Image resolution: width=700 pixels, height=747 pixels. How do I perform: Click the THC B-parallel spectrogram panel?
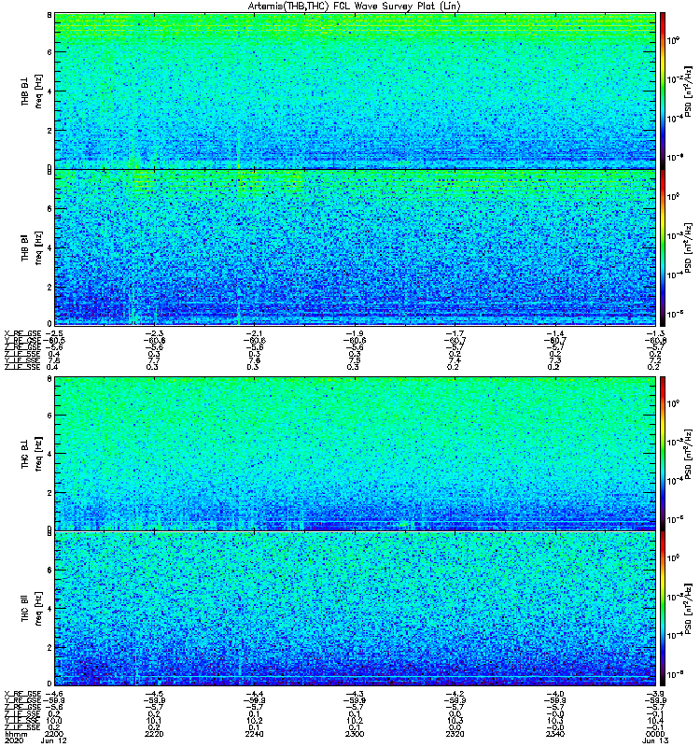pos(356,609)
